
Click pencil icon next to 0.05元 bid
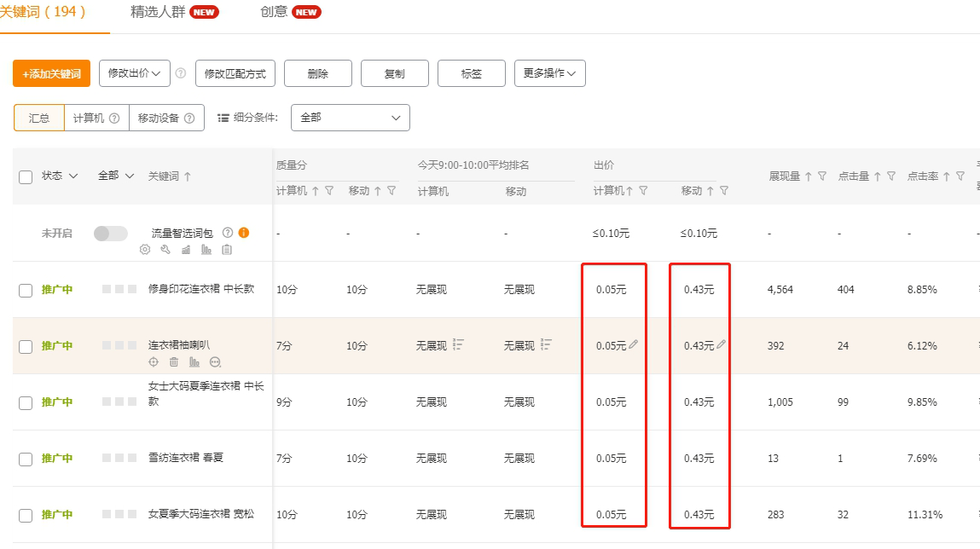tap(633, 345)
